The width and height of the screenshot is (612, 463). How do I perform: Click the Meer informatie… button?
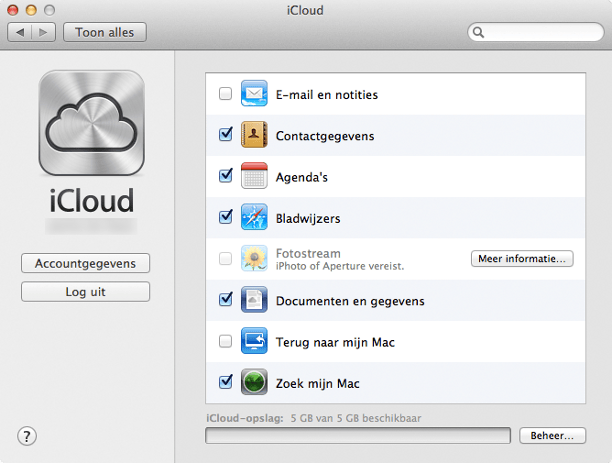522,258
